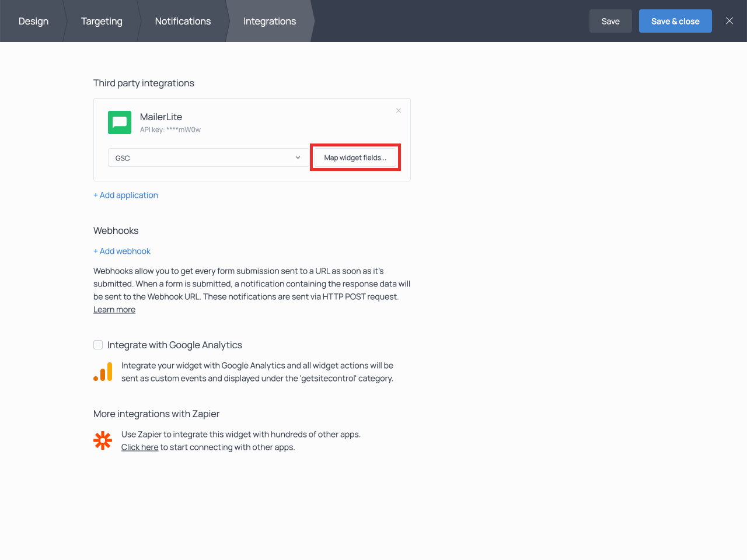Viewport: 747px width, 560px height.
Task: Click the chevron arrow in the GSC dropdown
Action: click(298, 157)
